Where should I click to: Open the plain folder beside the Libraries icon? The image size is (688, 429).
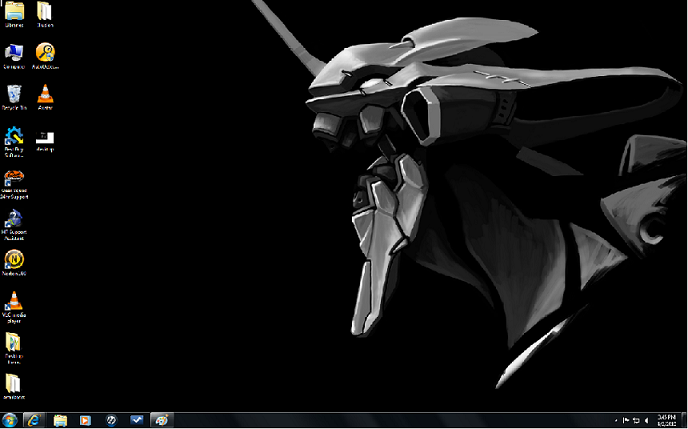(45, 14)
